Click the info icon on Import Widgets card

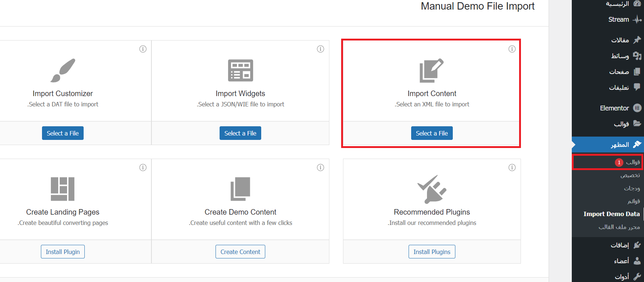[x=321, y=49]
